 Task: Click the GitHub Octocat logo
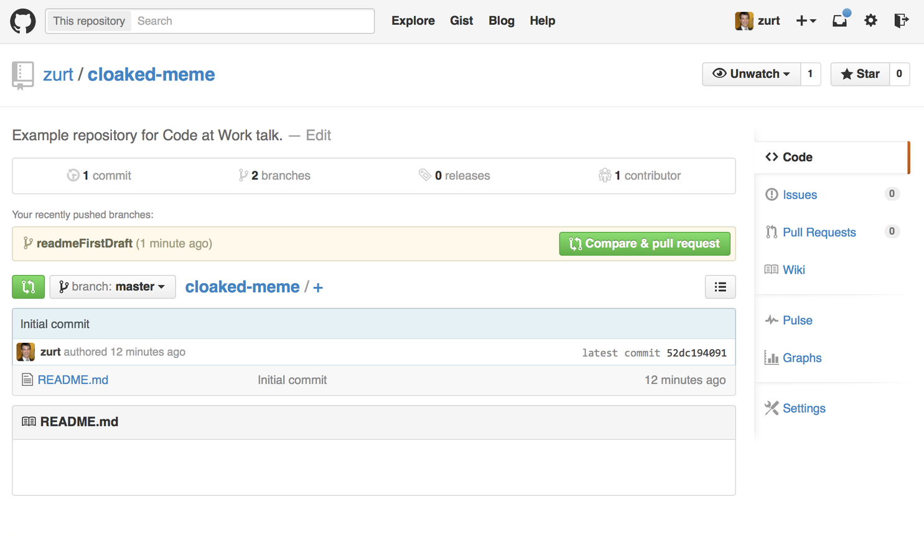point(23,21)
